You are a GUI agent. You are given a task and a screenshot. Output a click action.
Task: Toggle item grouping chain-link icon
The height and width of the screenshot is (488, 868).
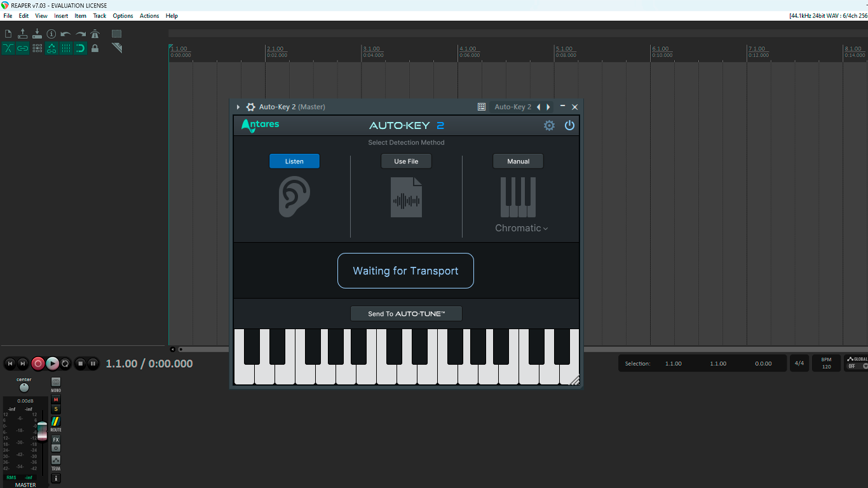point(23,48)
